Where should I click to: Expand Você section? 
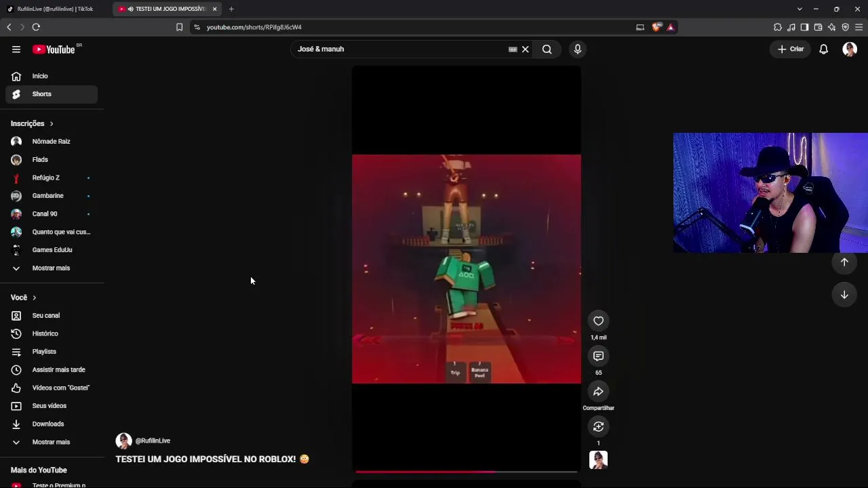tap(23, 298)
